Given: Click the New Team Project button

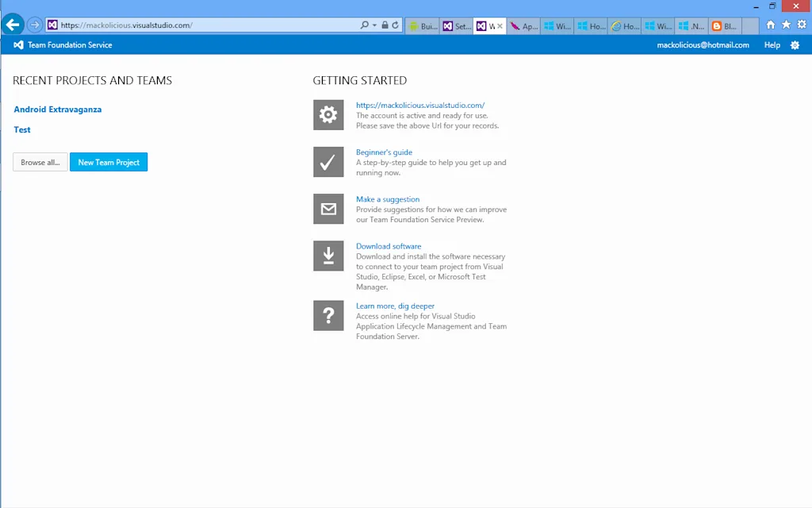Looking at the screenshot, I should 109,162.
